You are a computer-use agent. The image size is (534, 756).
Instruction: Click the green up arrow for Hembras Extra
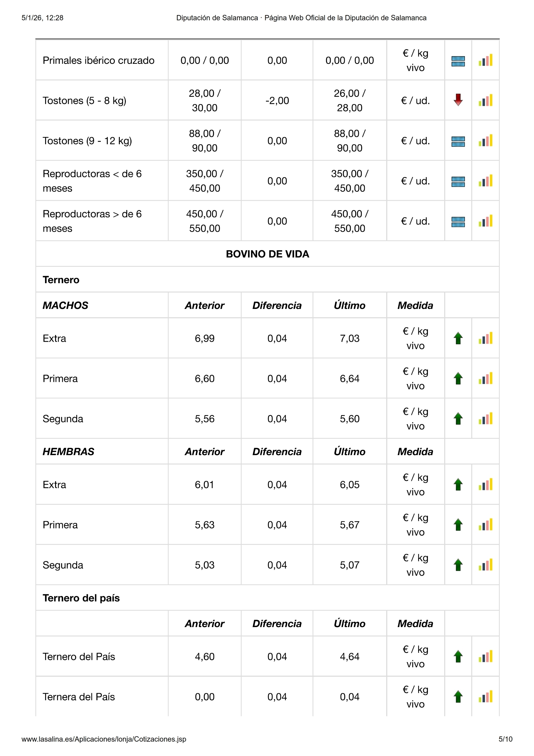(x=458, y=485)
